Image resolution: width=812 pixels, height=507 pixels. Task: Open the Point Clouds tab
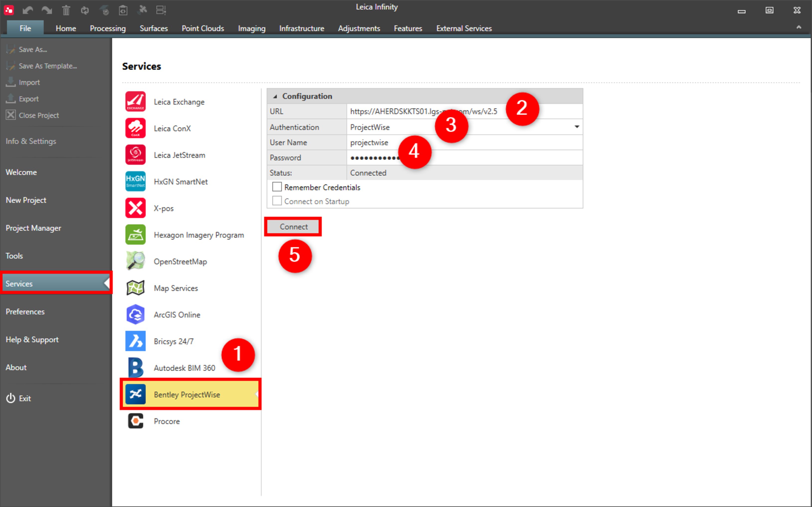pos(203,28)
